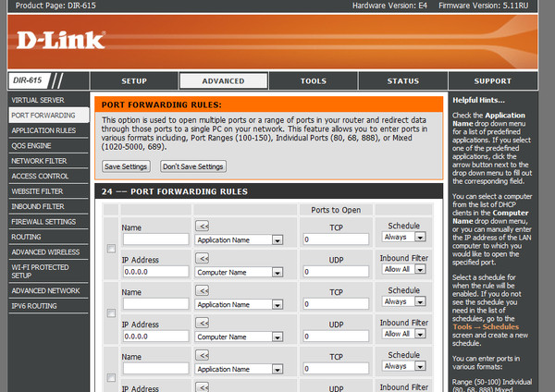Open first rule's Computer Name dropdown
Image resolution: width=555 pixels, height=392 pixels.
(239, 272)
